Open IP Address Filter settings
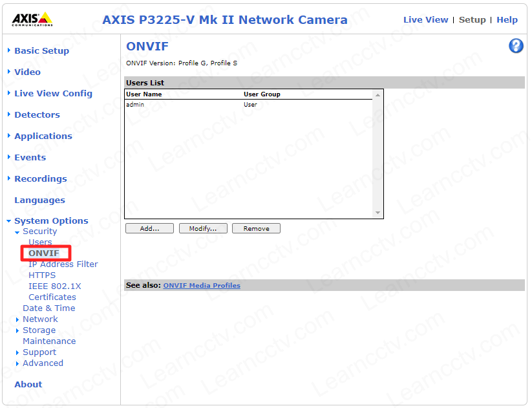The image size is (532, 408). coord(63,264)
